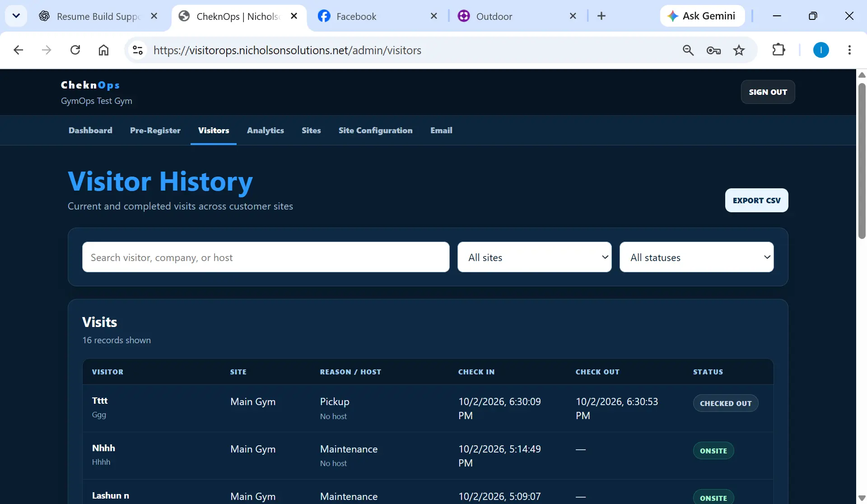The width and height of the screenshot is (867, 504).
Task: Focus the Search visitor, company, or host field
Action: tap(266, 257)
